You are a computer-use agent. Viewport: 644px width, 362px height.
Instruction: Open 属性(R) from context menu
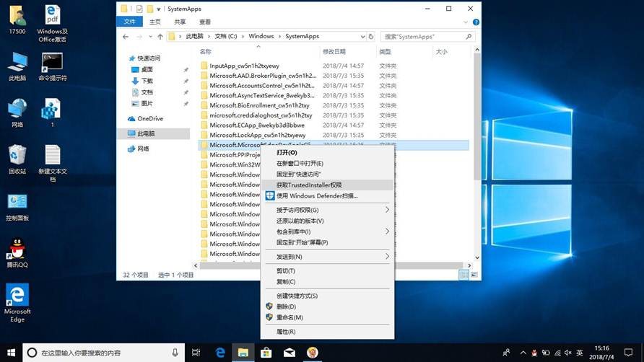(327, 332)
